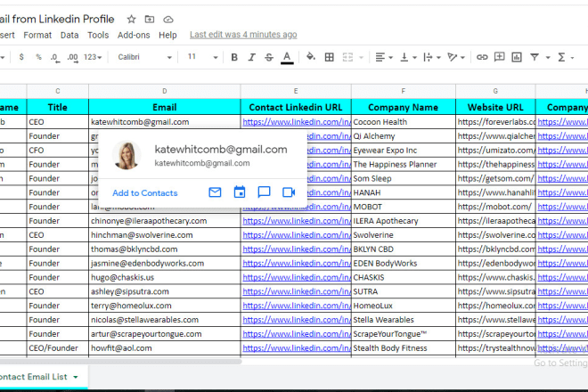Start video call from contact card

[x=289, y=192]
